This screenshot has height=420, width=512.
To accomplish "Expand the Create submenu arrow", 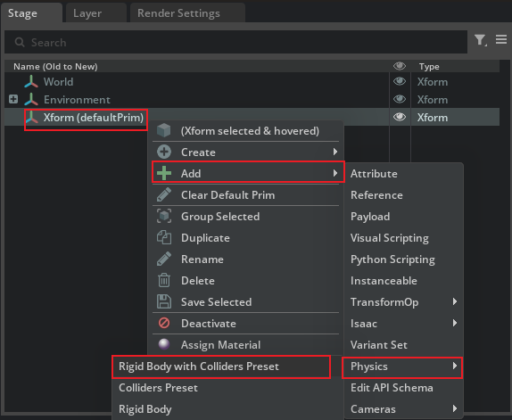I will click(335, 152).
